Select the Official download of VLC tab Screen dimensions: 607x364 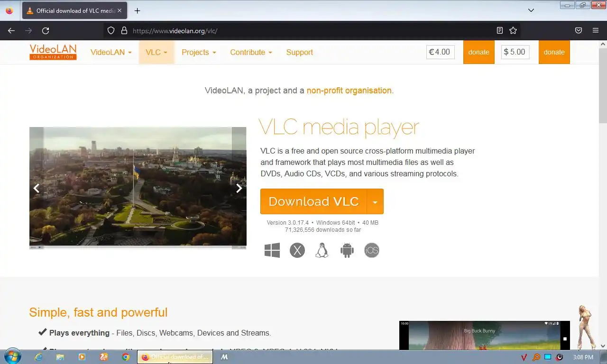[x=74, y=10]
